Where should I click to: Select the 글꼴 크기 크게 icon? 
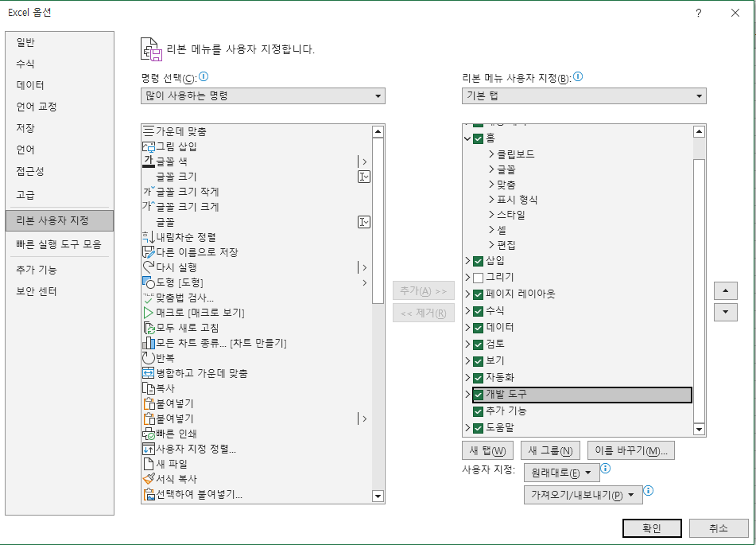[149, 207]
